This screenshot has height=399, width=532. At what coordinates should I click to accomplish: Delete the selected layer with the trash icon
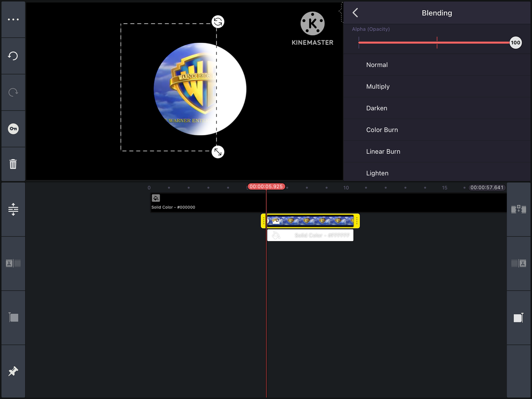(x=13, y=164)
